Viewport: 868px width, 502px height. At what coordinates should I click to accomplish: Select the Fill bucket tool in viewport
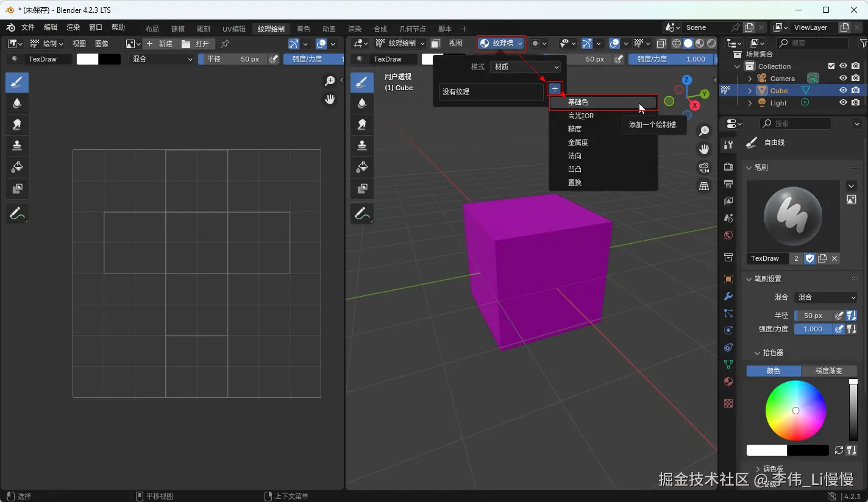coord(362,167)
